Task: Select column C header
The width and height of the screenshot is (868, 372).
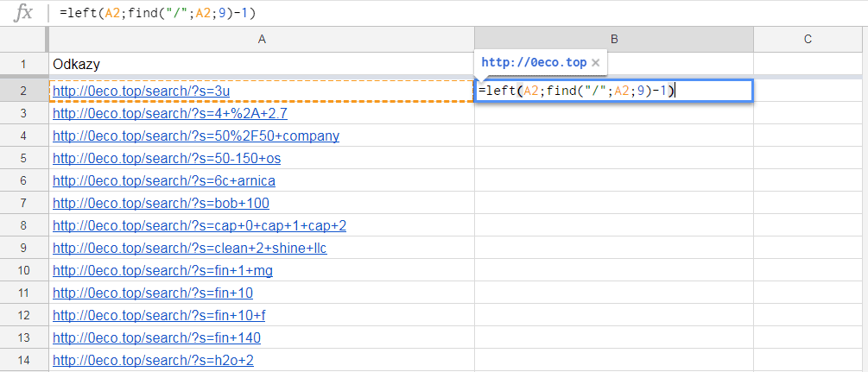Action: pyautogui.click(x=807, y=39)
